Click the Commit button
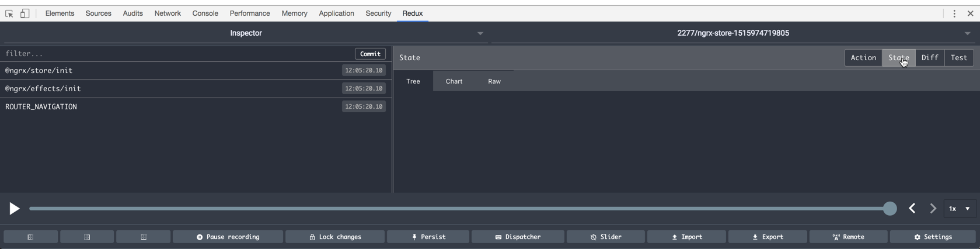 [x=370, y=54]
